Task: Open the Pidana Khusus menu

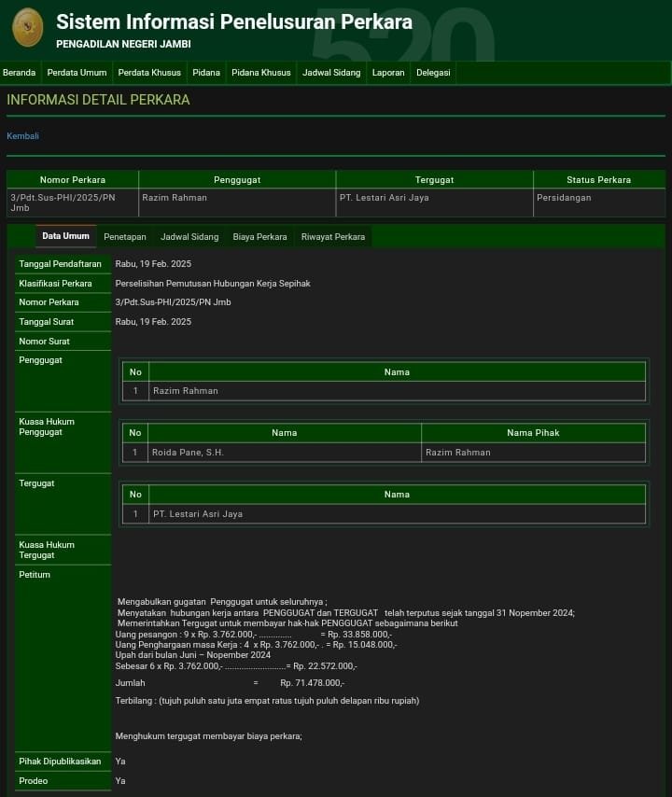Action: (261, 73)
